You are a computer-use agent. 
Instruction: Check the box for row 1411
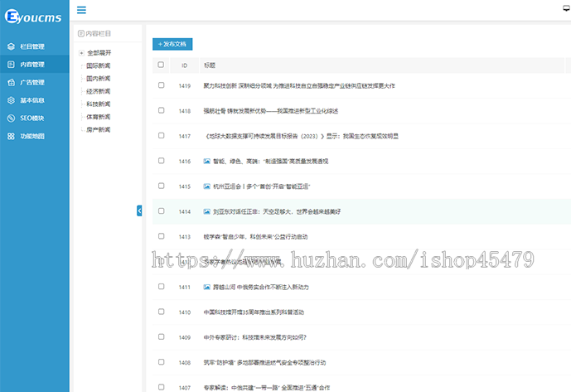(161, 287)
